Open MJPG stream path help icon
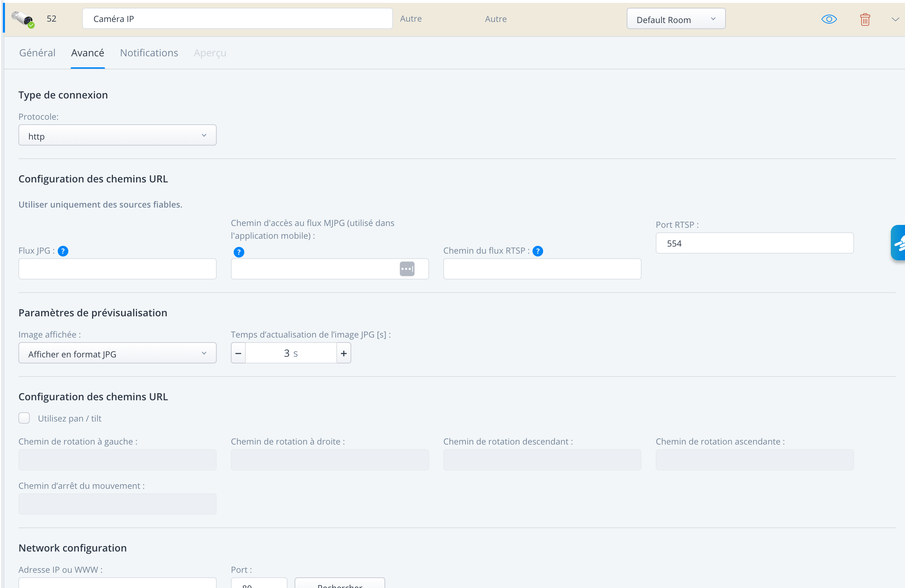This screenshot has width=905, height=588. click(x=239, y=252)
